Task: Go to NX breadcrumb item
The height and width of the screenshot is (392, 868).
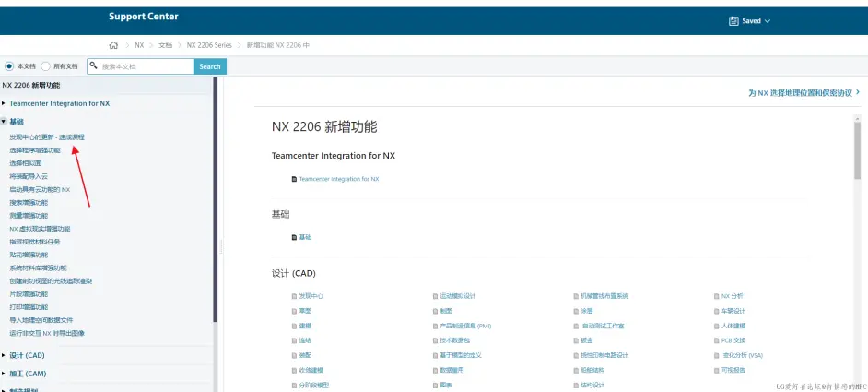Action: (x=139, y=44)
